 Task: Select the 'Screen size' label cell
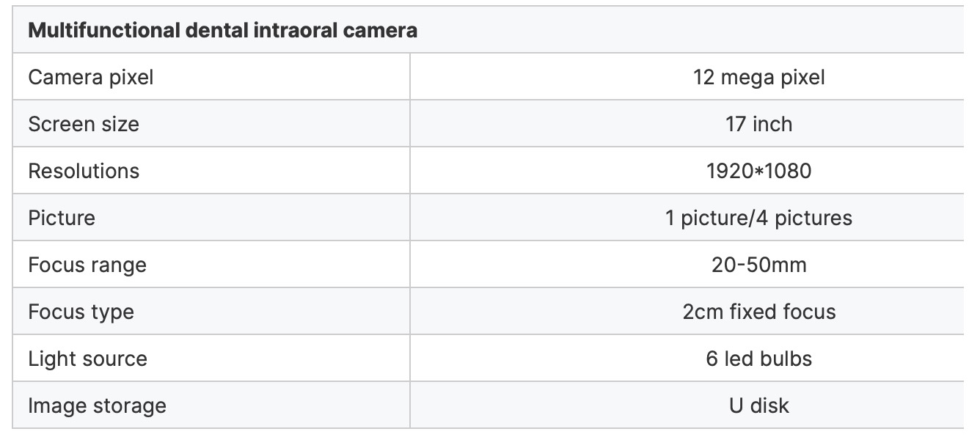pos(84,124)
